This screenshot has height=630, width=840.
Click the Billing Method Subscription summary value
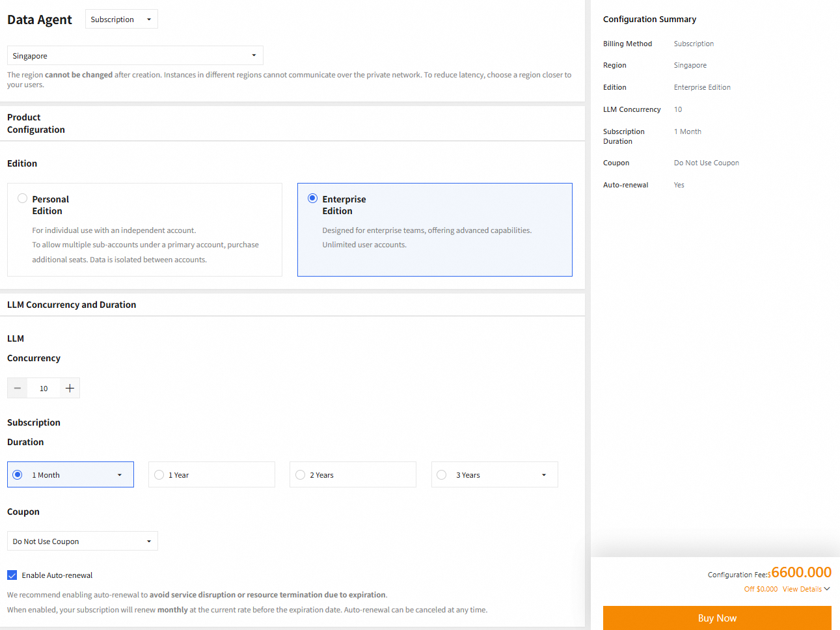[694, 44]
